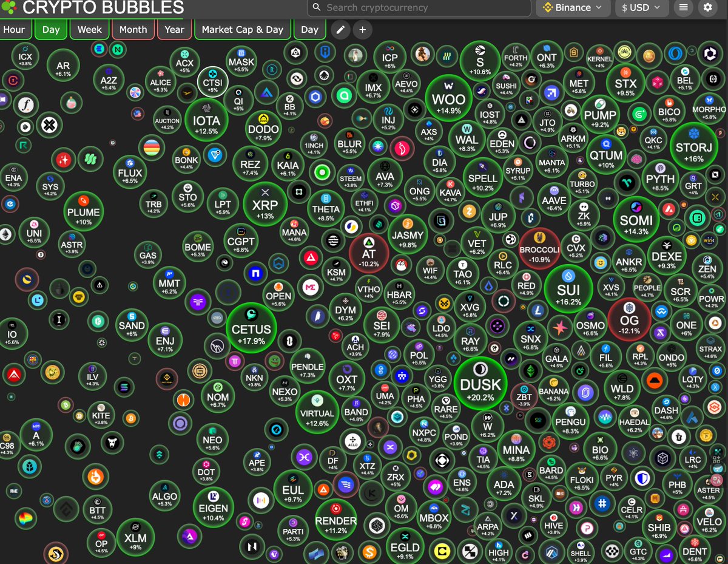Click the STX +9.5% bubble

(x=625, y=83)
